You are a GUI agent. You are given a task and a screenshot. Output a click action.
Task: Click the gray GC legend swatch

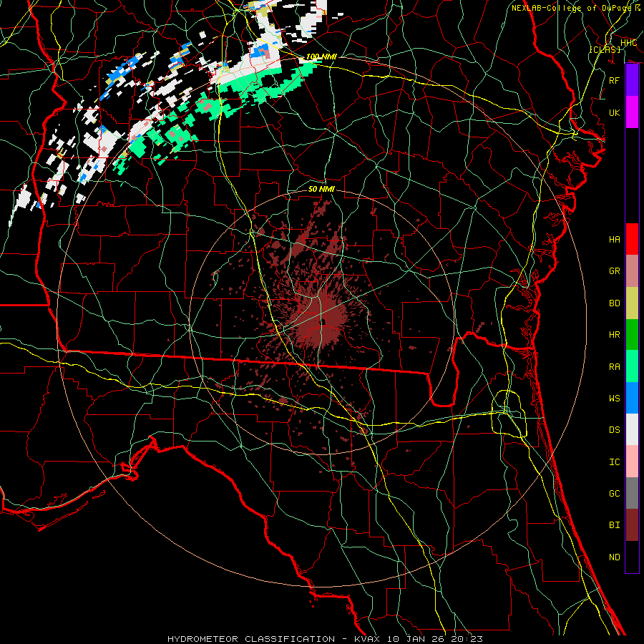(632, 493)
